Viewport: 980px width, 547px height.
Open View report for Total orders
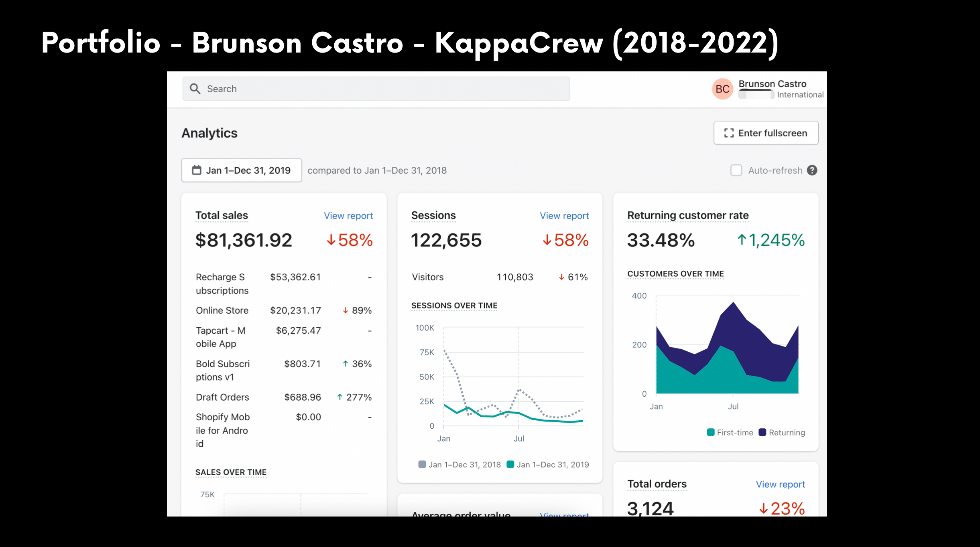[781, 484]
